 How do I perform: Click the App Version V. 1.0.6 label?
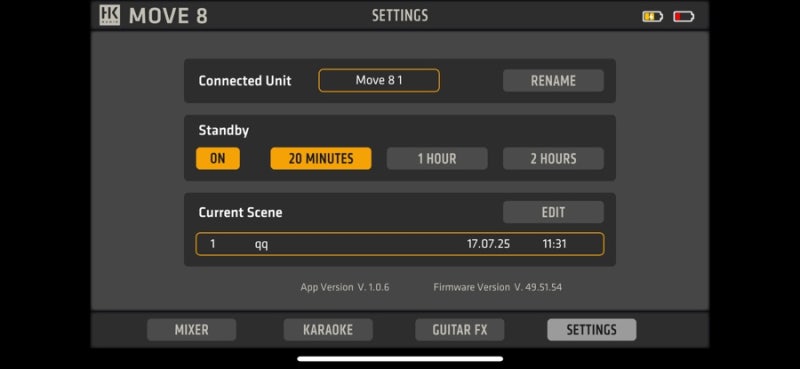pyautogui.click(x=345, y=287)
